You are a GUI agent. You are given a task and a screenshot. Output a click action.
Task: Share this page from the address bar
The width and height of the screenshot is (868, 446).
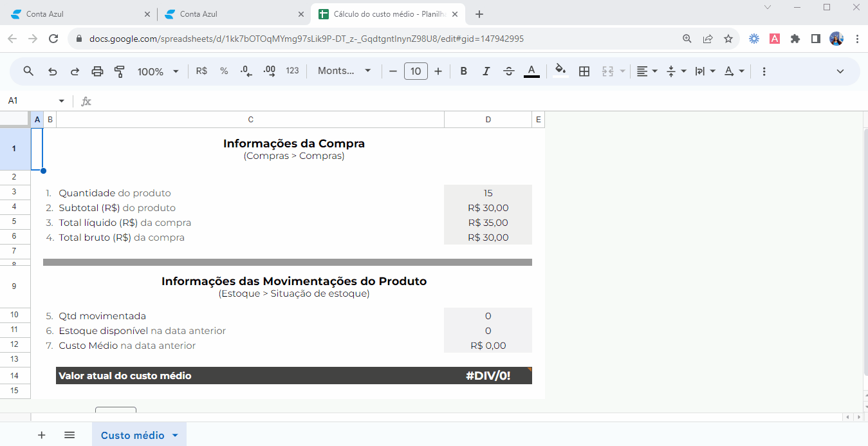coord(708,39)
